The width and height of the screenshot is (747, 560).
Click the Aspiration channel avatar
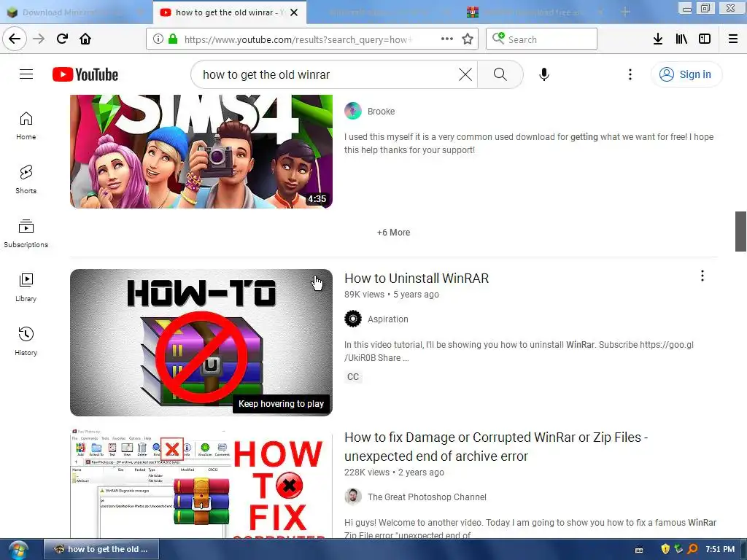[353, 319]
